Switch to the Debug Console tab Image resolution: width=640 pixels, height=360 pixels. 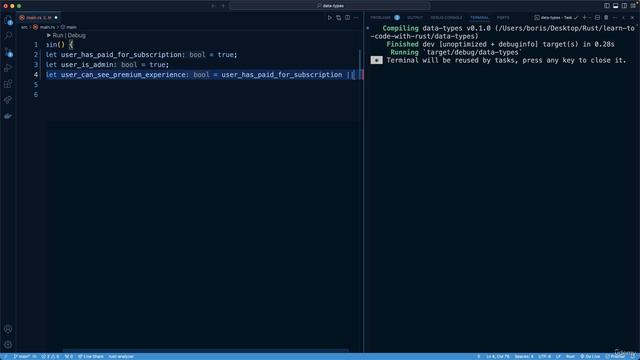[446, 18]
